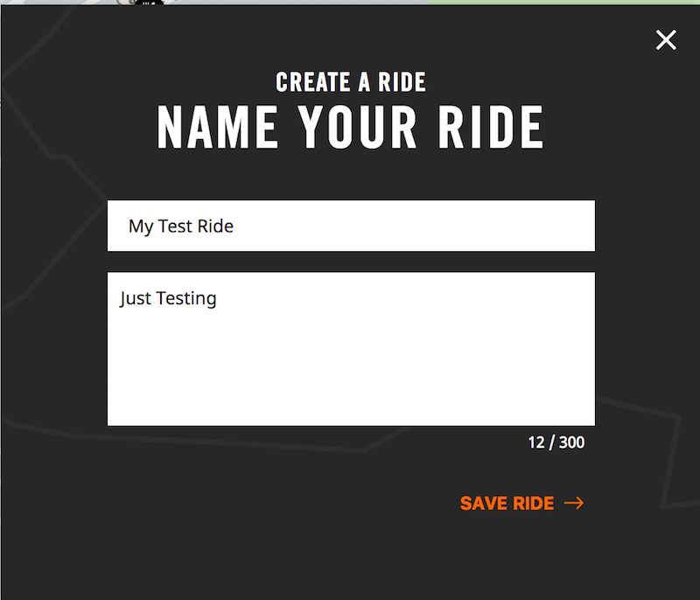Click on the "Just Testing" description text
The height and width of the screenshot is (600, 700).
point(168,298)
